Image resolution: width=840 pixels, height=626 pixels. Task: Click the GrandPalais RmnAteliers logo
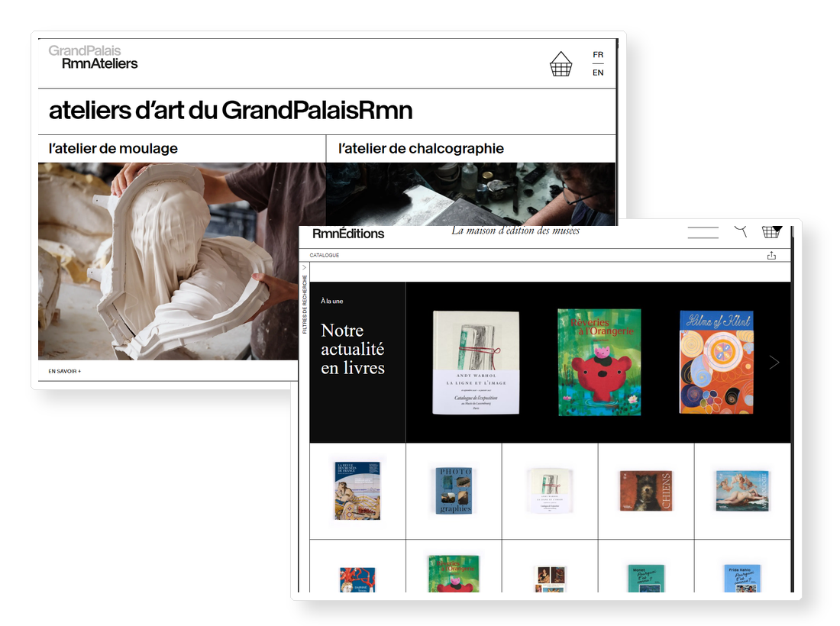click(93, 57)
